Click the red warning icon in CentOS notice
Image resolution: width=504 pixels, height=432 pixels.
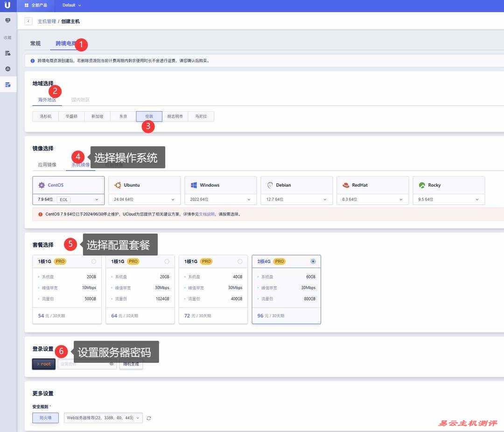click(x=40, y=214)
